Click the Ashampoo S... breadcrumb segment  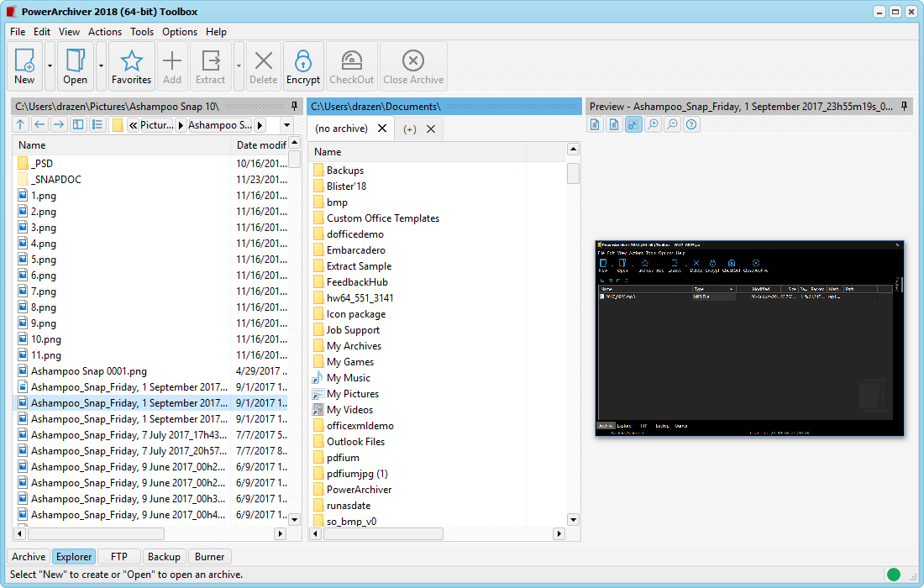pyautogui.click(x=219, y=125)
